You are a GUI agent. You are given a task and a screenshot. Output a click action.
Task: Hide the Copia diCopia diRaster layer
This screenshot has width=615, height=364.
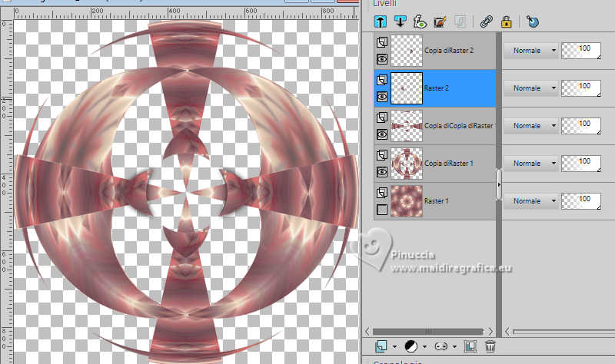point(382,134)
